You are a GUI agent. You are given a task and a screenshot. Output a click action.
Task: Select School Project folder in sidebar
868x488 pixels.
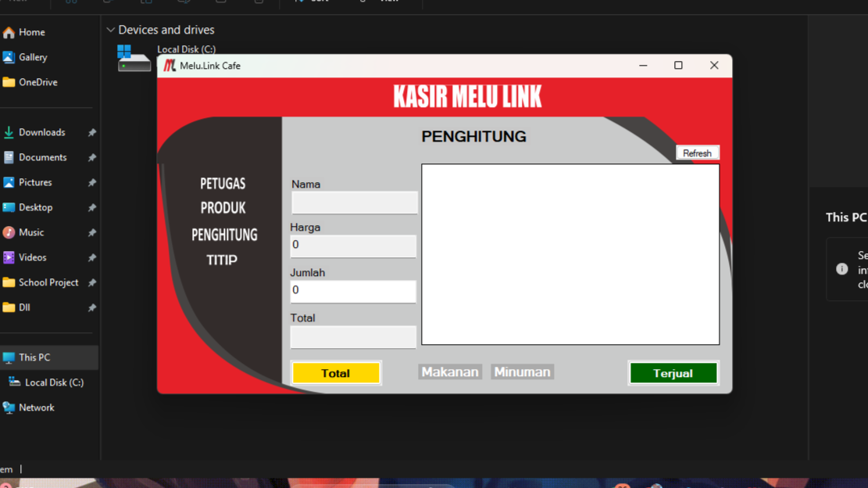tap(48, 282)
